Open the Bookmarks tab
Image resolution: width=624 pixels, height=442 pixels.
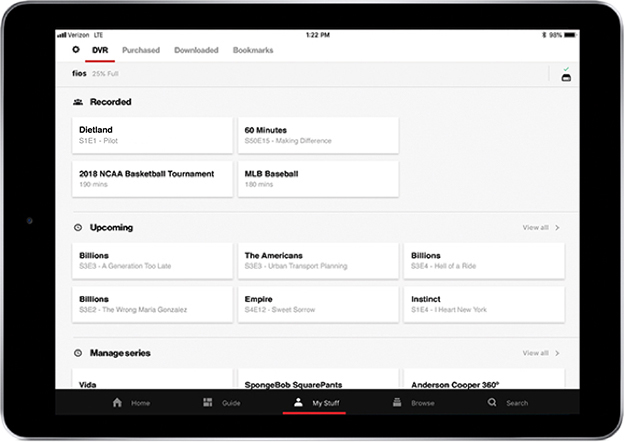(x=253, y=50)
